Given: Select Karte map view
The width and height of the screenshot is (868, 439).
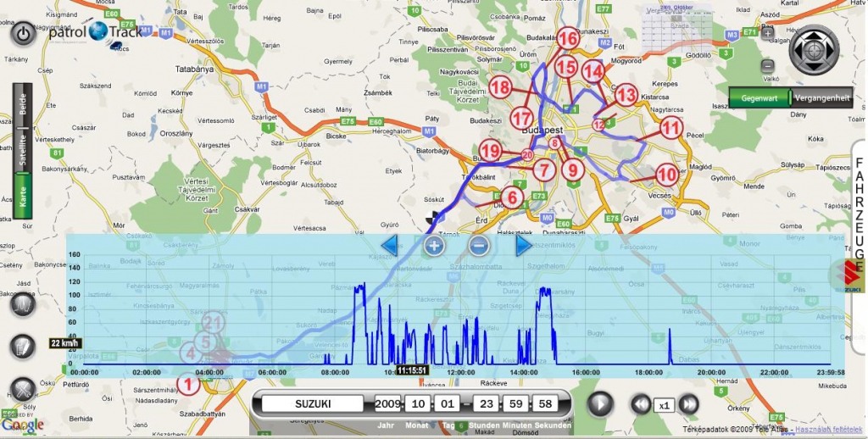Looking at the screenshot, I should [23, 198].
